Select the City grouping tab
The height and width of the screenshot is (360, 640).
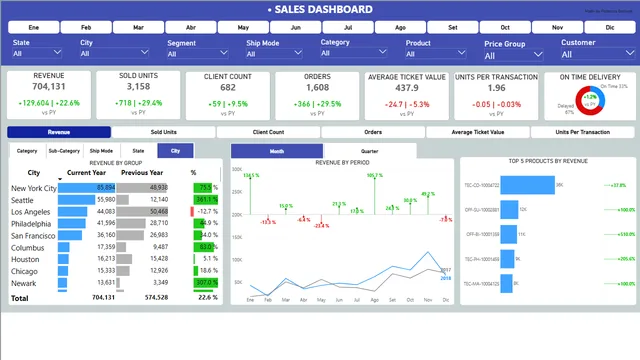pyautogui.click(x=176, y=151)
